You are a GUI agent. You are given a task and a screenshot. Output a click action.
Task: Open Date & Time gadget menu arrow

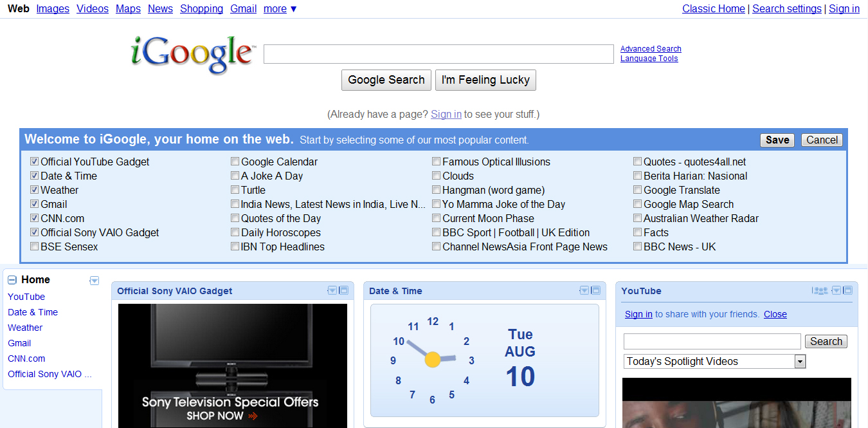coord(584,290)
